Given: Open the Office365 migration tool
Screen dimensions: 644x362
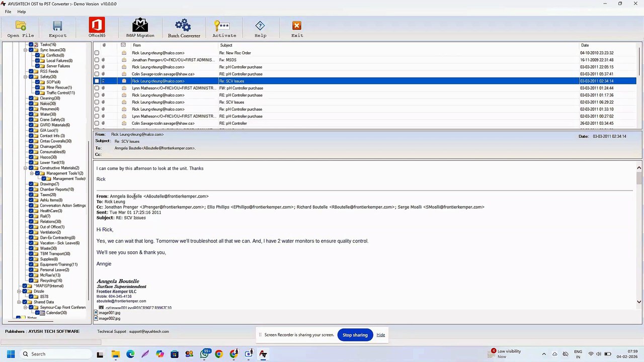Looking at the screenshot, I should (x=97, y=25).
